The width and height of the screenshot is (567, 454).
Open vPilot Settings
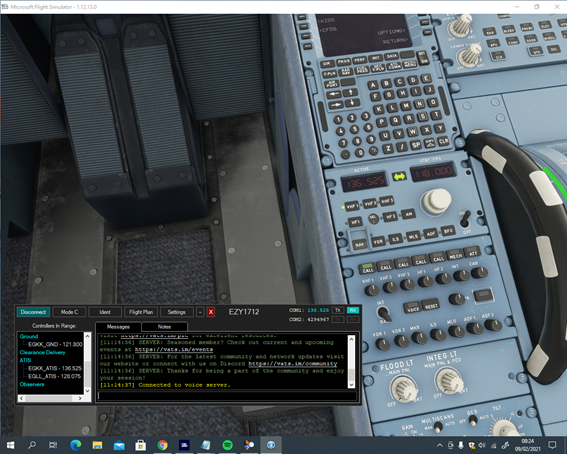pos(176,312)
